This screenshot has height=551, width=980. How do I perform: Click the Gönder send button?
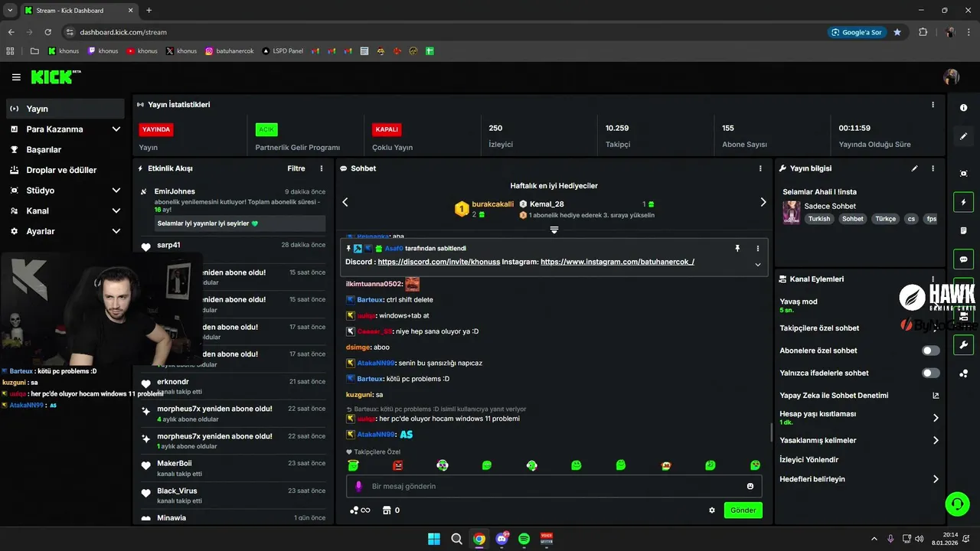743,510
